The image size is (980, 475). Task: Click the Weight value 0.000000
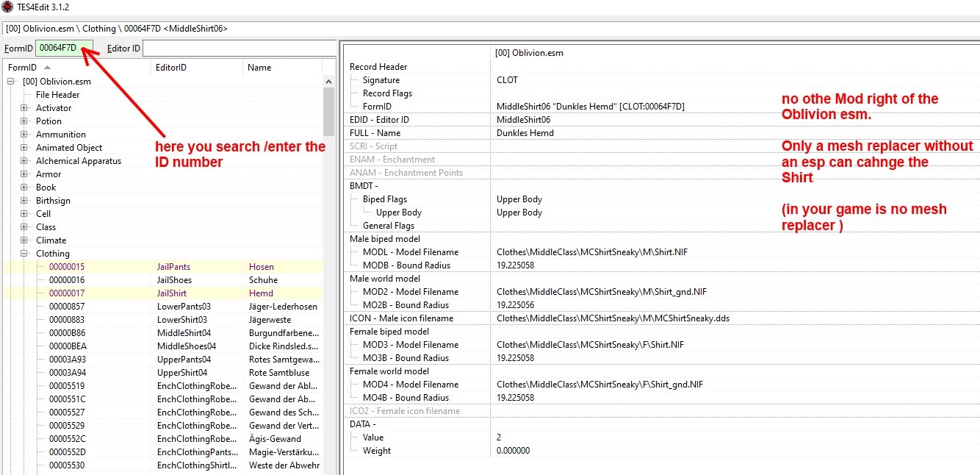(x=513, y=451)
